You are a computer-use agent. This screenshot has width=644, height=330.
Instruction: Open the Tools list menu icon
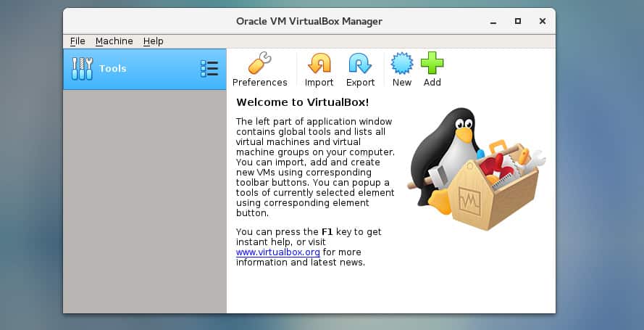[x=209, y=69]
